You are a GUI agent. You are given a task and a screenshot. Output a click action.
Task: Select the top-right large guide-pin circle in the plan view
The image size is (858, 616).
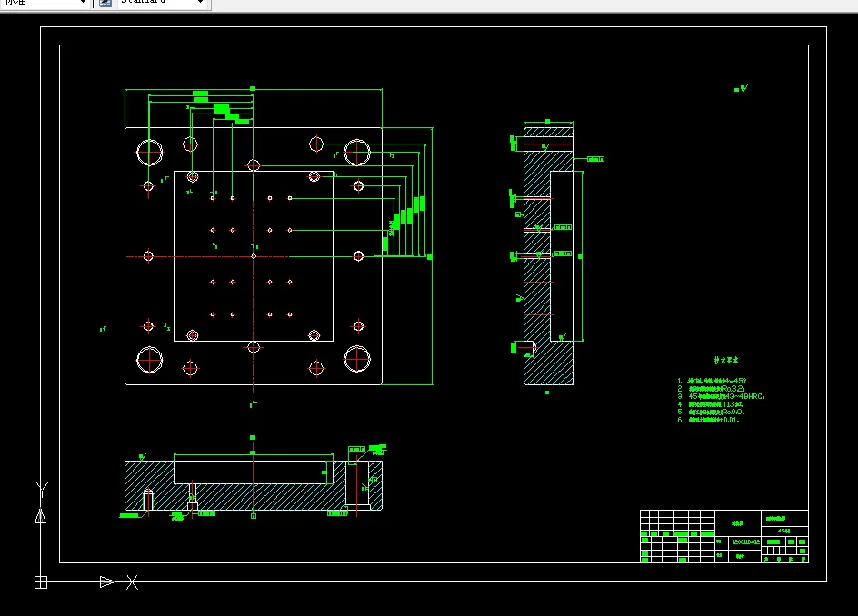[357, 152]
